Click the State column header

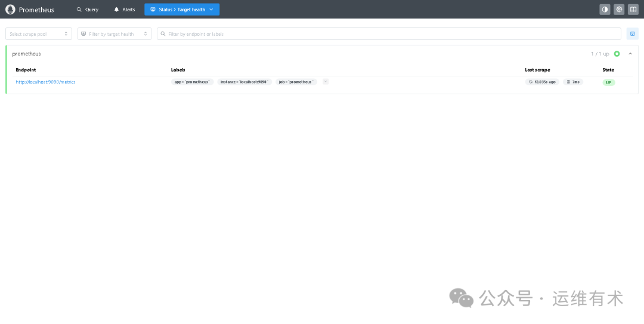pyautogui.click(x=608, y=70)
